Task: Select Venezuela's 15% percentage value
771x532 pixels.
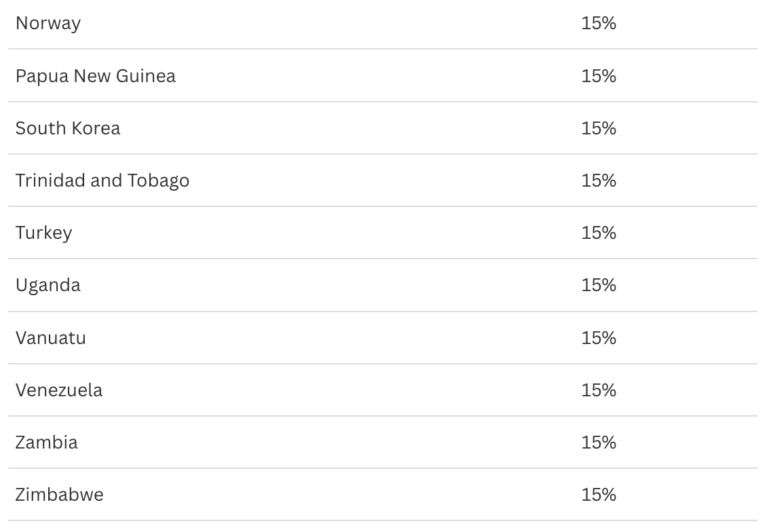Action: [x=599, y=390]
